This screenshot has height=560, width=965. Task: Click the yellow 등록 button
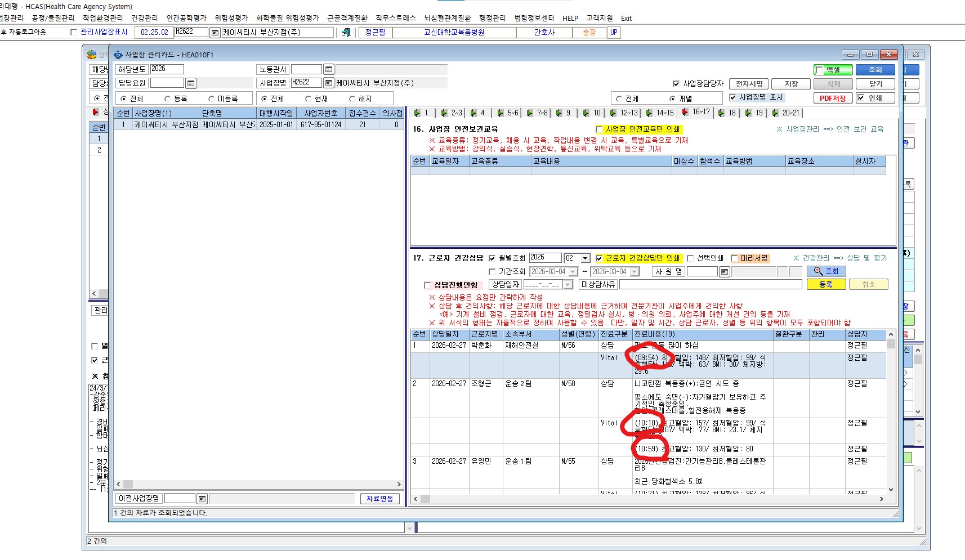click(x=826, y=285)
